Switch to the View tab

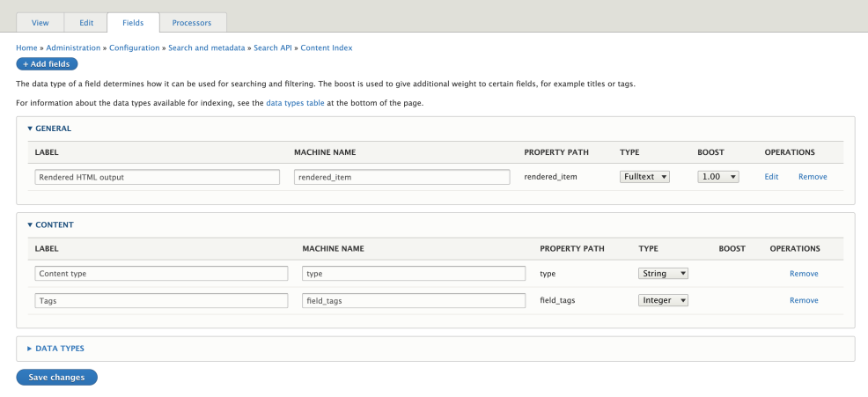point(40,23)
